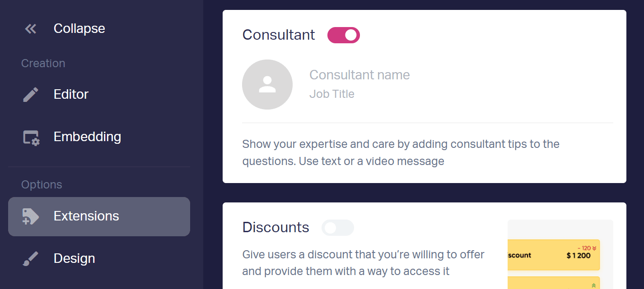Click the red double-down chevron near -120
Image resolution: width=644 pixels, height=289 pixels.
coord(594,248)
